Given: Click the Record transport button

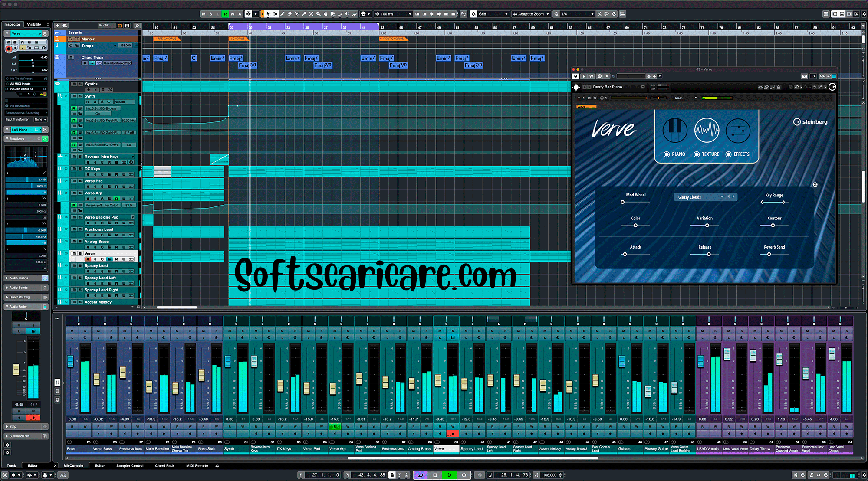Looking at the screenshot, I should (x=464, y=475).
